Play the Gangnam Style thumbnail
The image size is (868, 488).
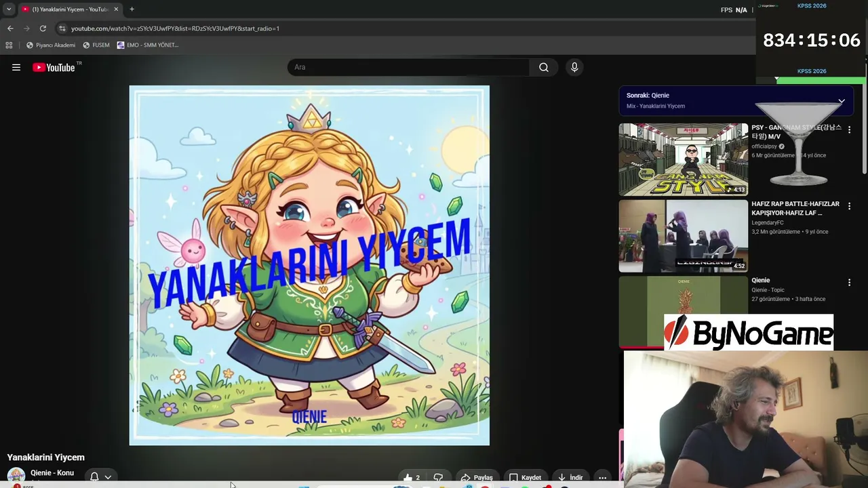(x=684, y=160)
